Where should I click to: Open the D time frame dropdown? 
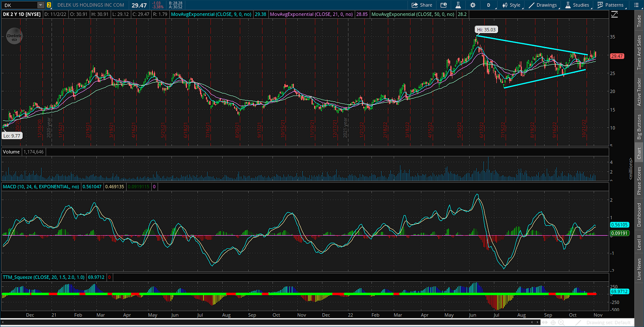[488, 5]
